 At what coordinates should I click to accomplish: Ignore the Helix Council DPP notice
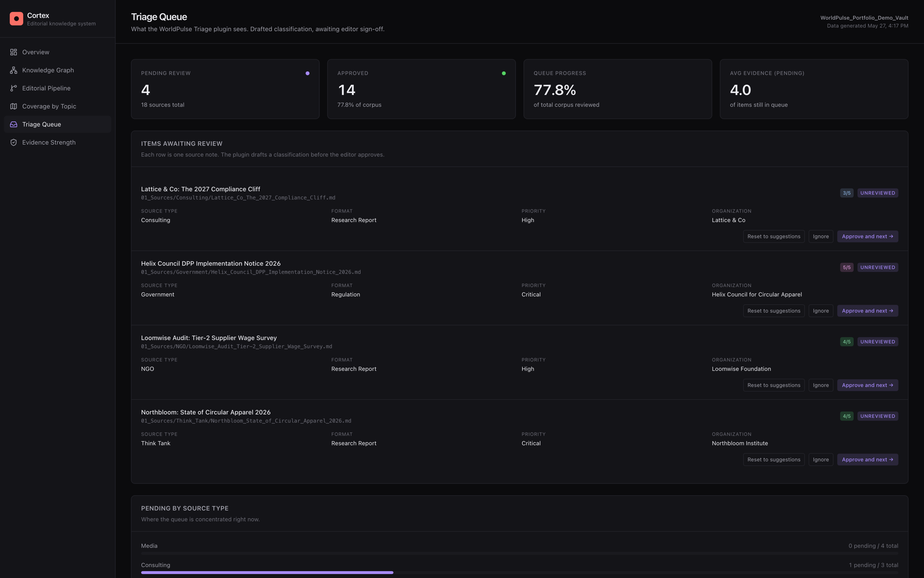[821, 311]
